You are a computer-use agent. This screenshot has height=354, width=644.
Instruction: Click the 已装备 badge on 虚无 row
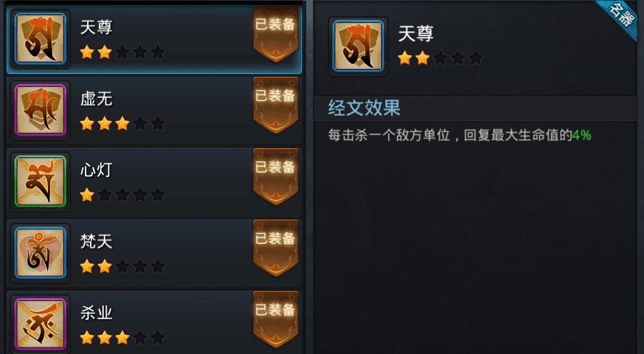click(276, 105)
